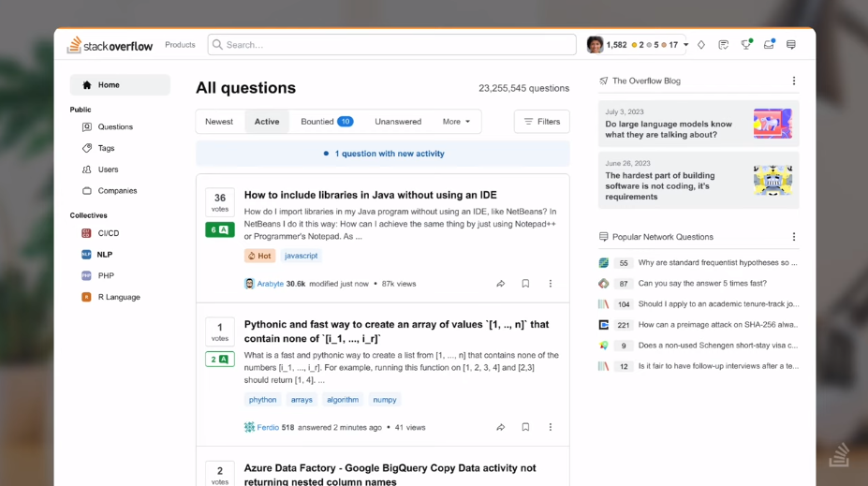This screenshot has width=868, height=486.
Task: Expand the user reputation dropdown arrow
Action: click(x=685, y=45)
